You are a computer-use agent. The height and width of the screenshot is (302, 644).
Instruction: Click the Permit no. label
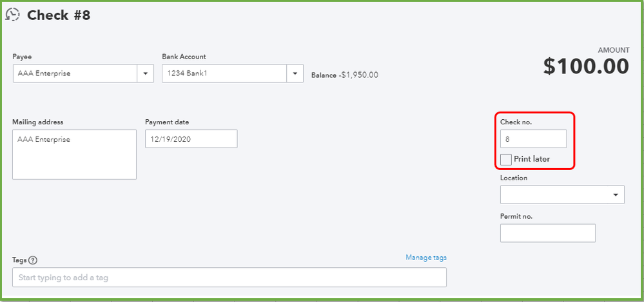click(516, 216)
